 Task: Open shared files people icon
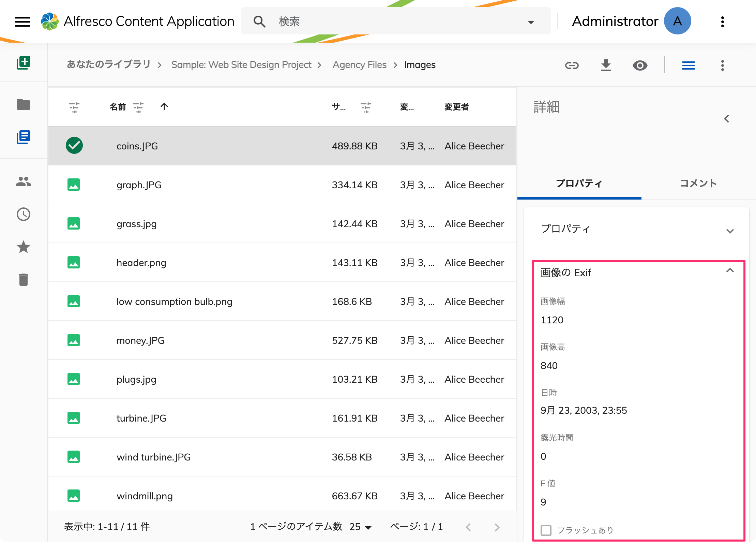click(24, 181)
